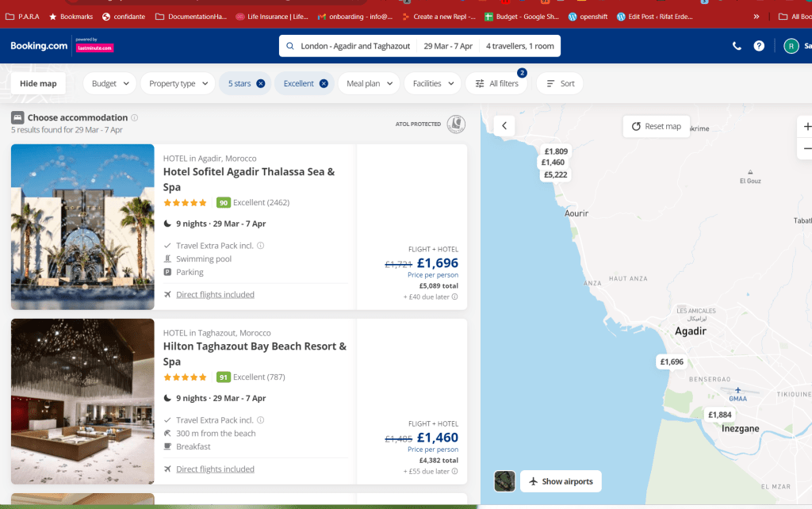This screenshot has height=509, width=812.
Task: Open the P.A.R.A bookmarks folder
Action: (x=22, y=17)
